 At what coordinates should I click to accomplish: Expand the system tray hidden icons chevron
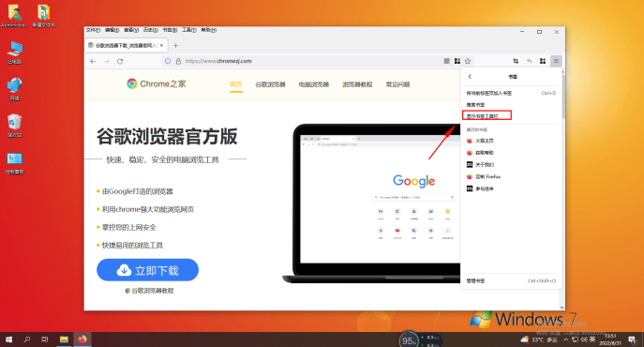[566, 339]
